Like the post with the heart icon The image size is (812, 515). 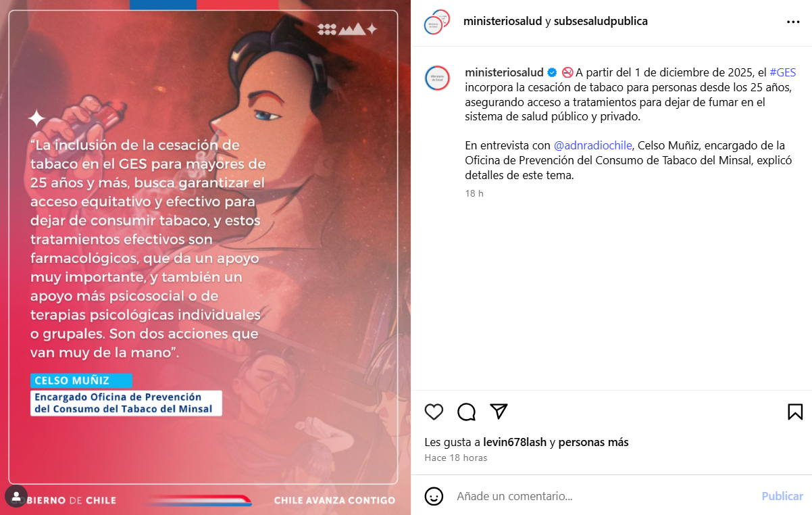point(434,412)
